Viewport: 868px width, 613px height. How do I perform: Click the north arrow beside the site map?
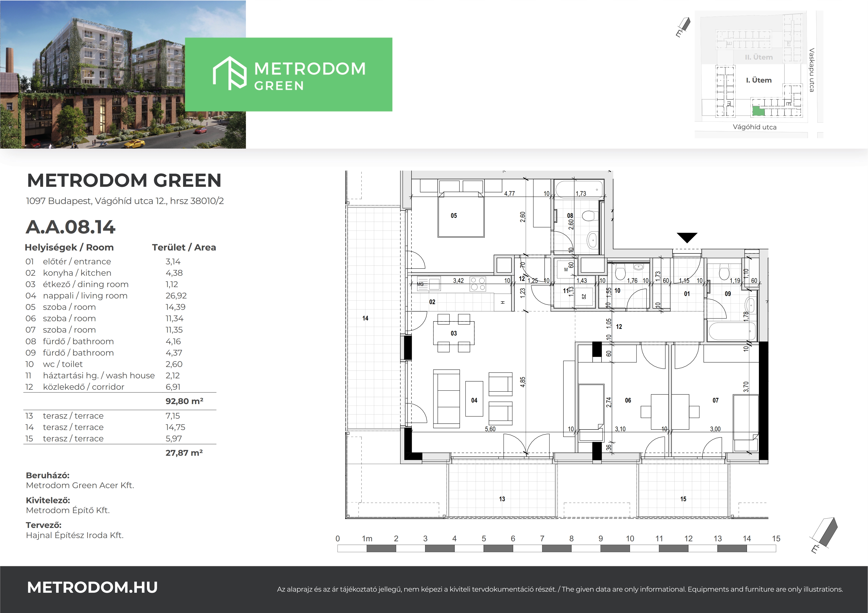(683, 28)
